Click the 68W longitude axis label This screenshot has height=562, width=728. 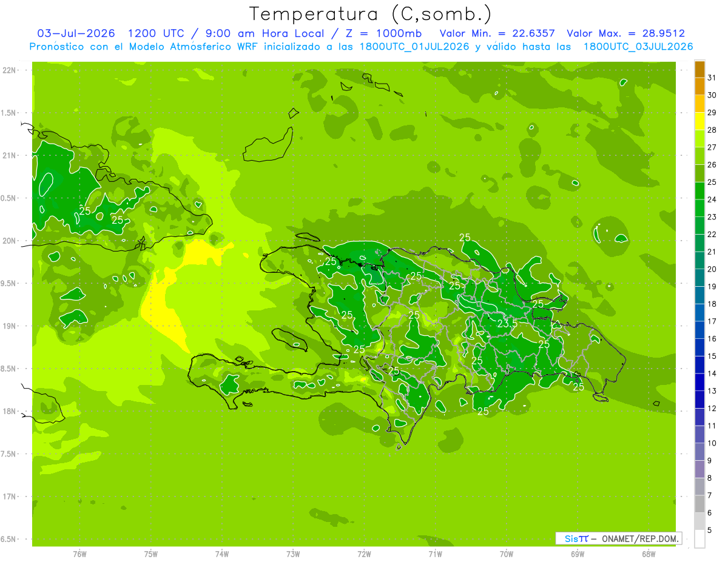click(x=649, y=554)
